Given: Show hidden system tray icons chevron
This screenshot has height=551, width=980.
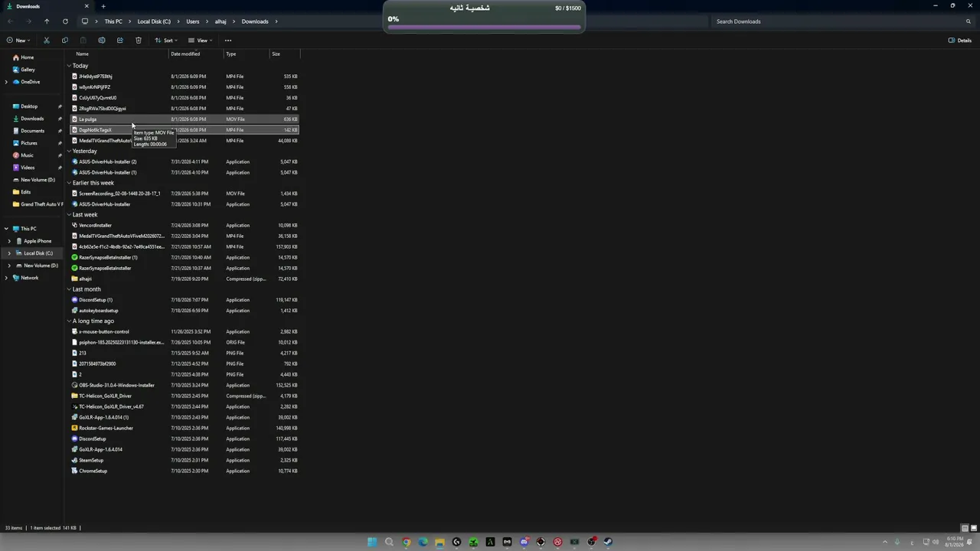Looking at the screenshot, I should click(x=885, y=542).
